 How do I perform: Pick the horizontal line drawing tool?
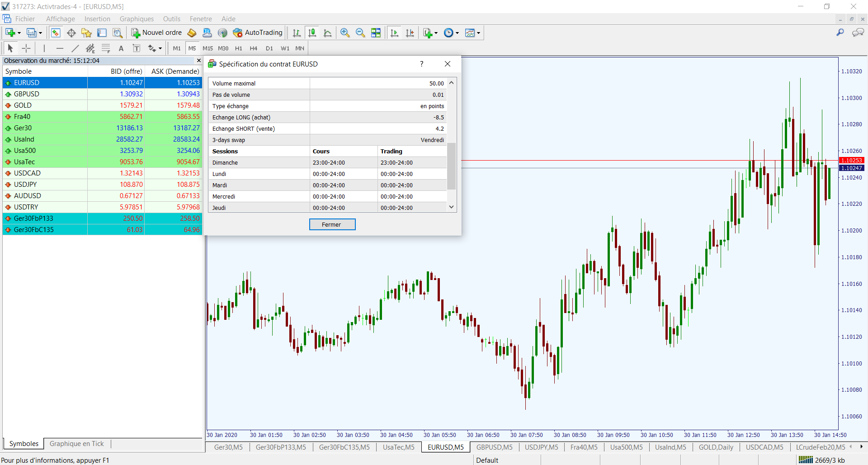click(x=60, y=48)
